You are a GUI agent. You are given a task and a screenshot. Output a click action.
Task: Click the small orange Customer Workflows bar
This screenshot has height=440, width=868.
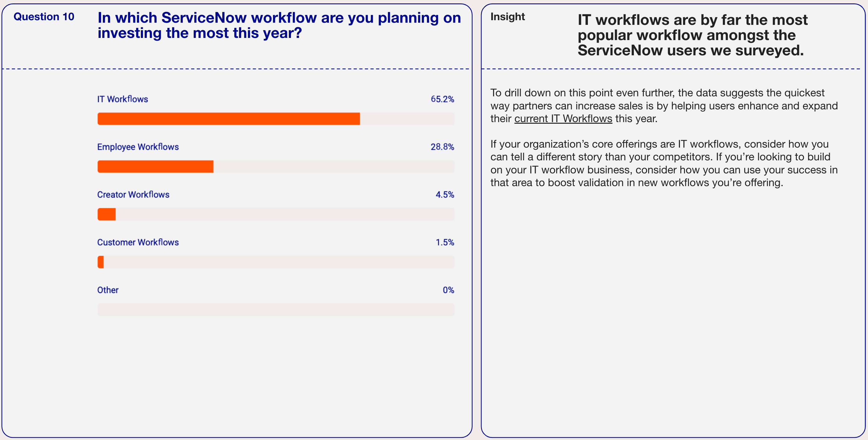[100, 262]
